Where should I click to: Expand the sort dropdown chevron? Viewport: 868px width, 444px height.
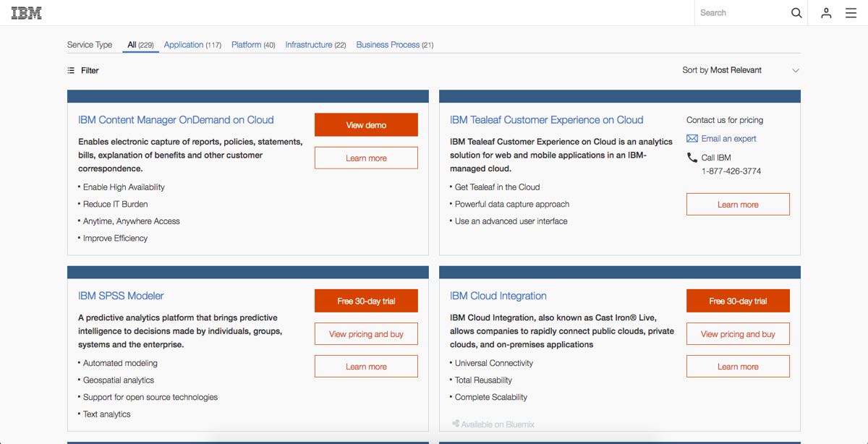point(796,70)
